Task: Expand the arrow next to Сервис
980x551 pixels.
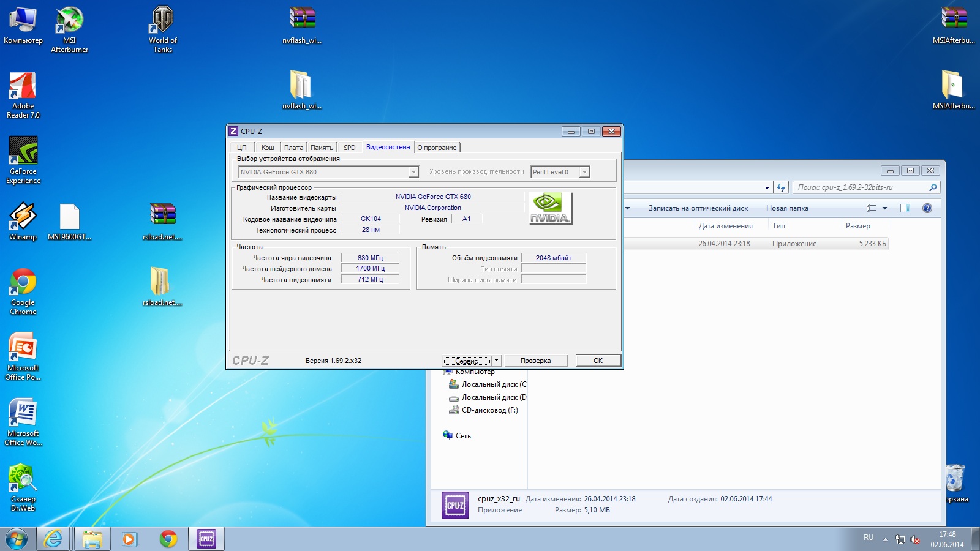Action: (x=497, y=361)
